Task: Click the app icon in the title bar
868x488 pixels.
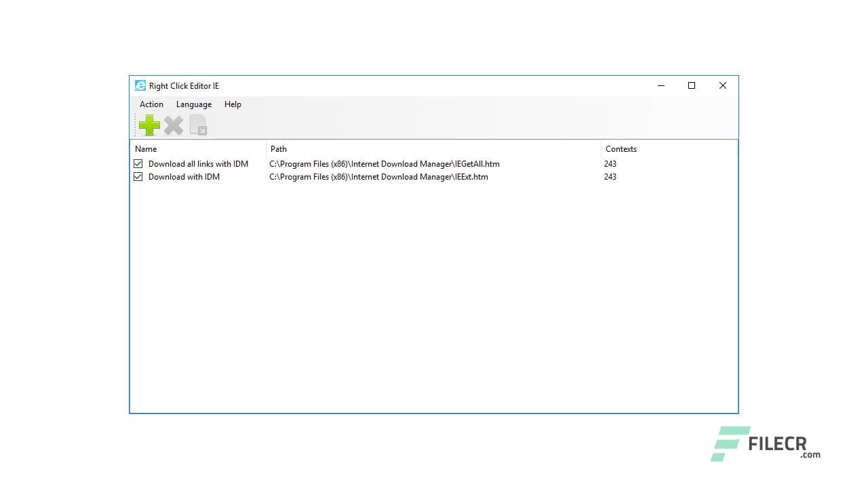Action: pyautogui.click(x=140, y=85)
